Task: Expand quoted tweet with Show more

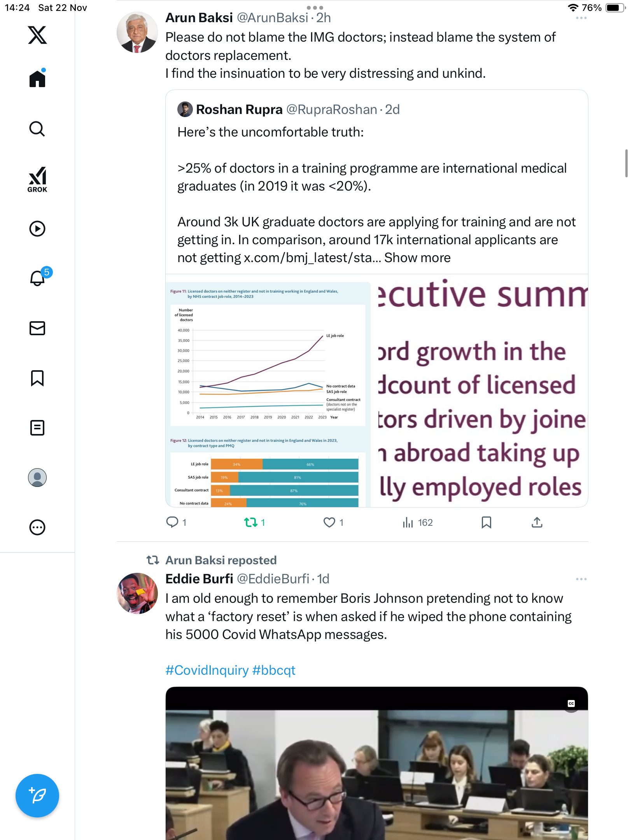Action: pos(417,258)
